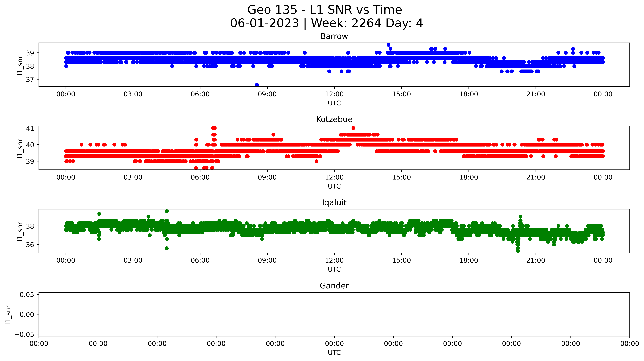Click the 15:00 tick on the Iqaluit axis
644x361 pixels.
pos(401,261)
